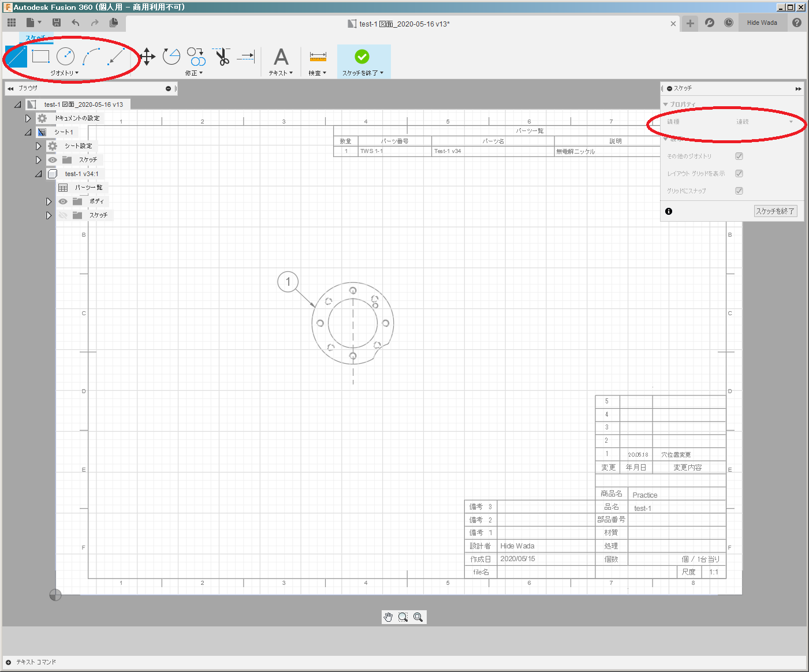Viewport: 809px width, 672px height.
Task: Collapse the プロパティ section
Action: 666,104
